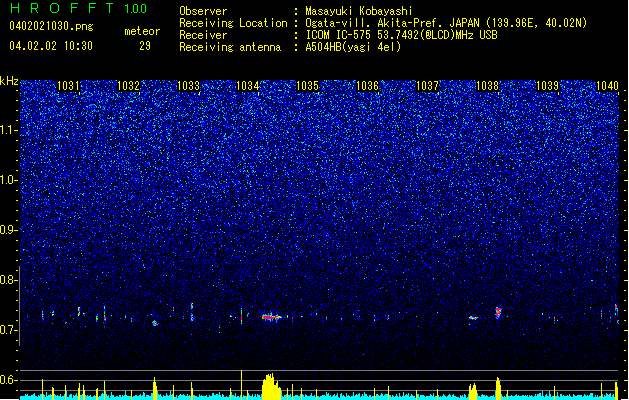Screen dimensions: 629x400
Task: Click the 'meteor' count label
Action: click(142, 31)
